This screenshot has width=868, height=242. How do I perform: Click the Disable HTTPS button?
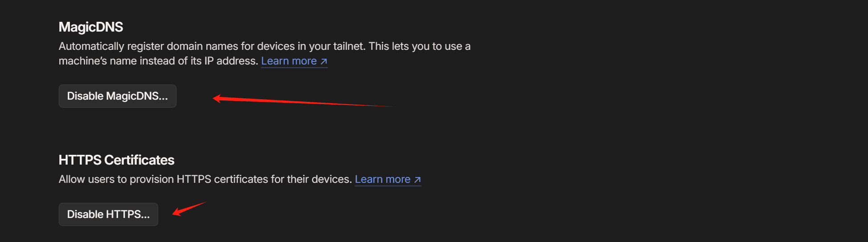pyautogui.click(x=108, y=214)
